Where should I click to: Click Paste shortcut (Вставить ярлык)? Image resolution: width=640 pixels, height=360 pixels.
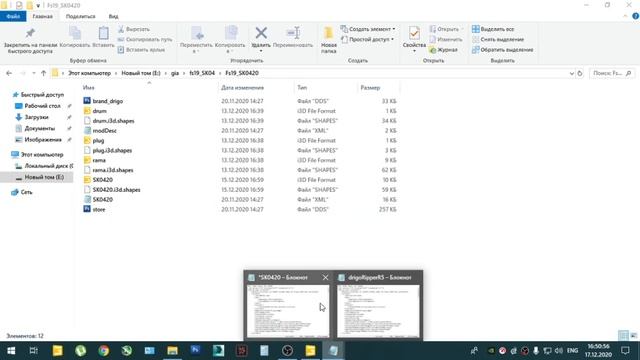(141, 49)
